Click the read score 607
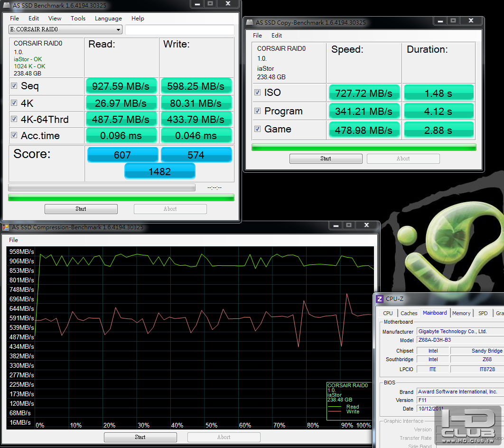 (x=123, y=155)
